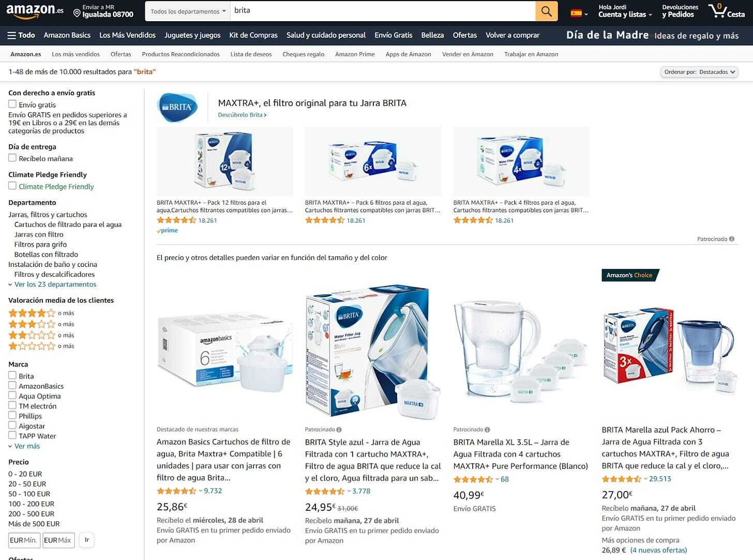Image resolution: width=753 pixels, height=560 pixels.
Task: Click the BRITA brand logo in banner
Action: (x=177, y=107)
